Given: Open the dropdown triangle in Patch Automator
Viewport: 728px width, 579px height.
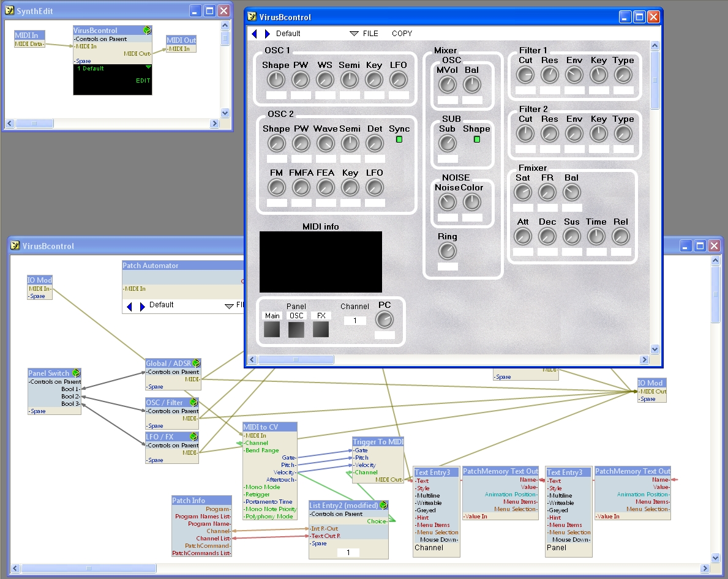Looking at the screenshot, I should pos(229,306).
